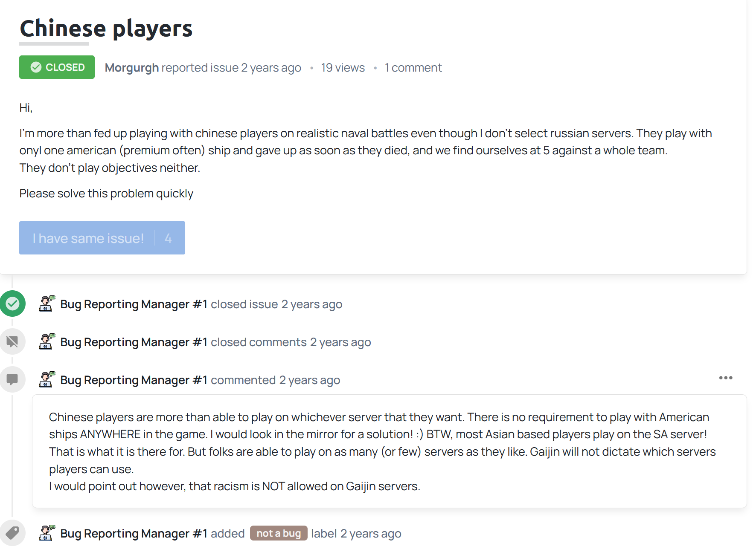The image size is (756, 555).
Task: Click the '1 comment' counter text
Action: pyautogui.click(x=413, y=68)
